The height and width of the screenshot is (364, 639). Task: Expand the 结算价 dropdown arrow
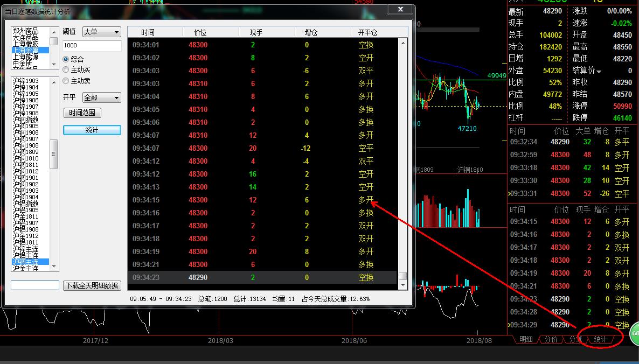[599, 72]
